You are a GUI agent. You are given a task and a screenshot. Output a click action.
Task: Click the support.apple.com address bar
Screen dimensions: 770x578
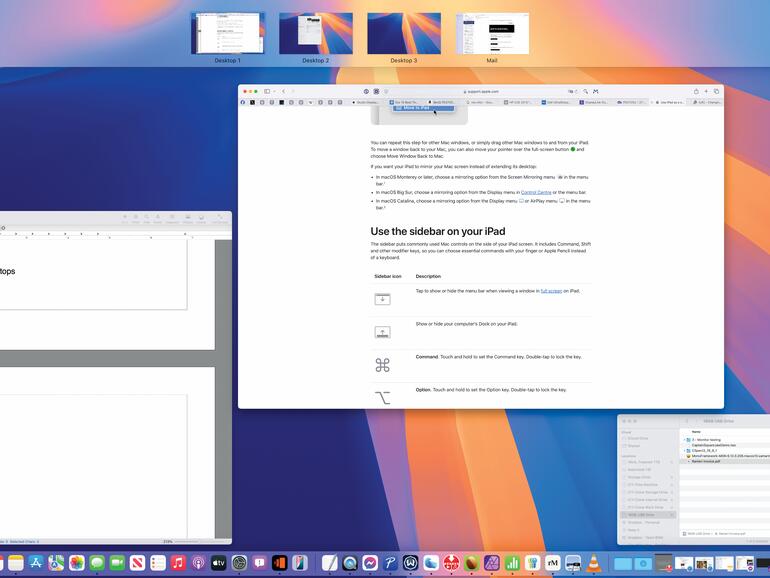click(x=480, y=91)
